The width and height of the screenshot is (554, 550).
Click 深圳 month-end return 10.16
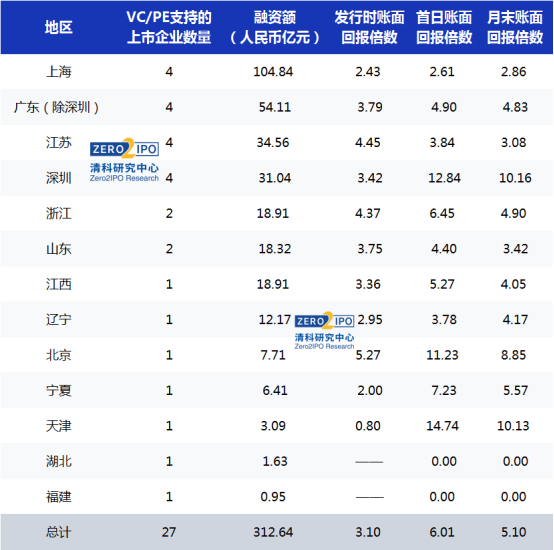point(515,178)
